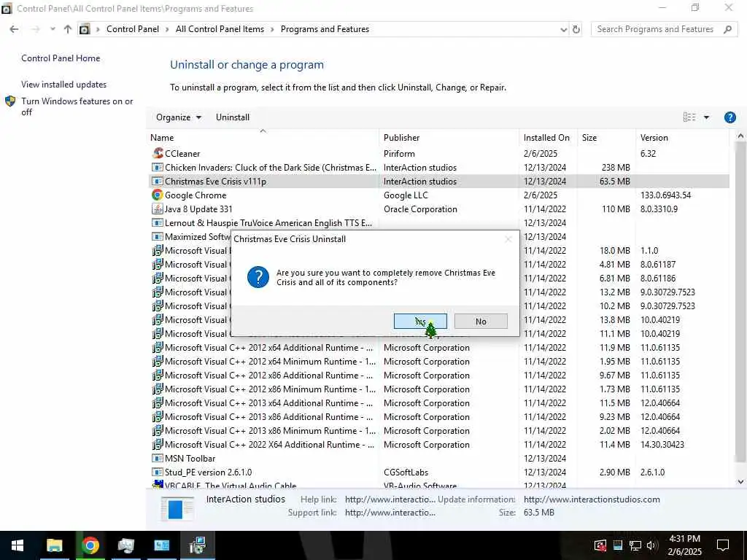Go up one level with the up arrow

(68, 29)
